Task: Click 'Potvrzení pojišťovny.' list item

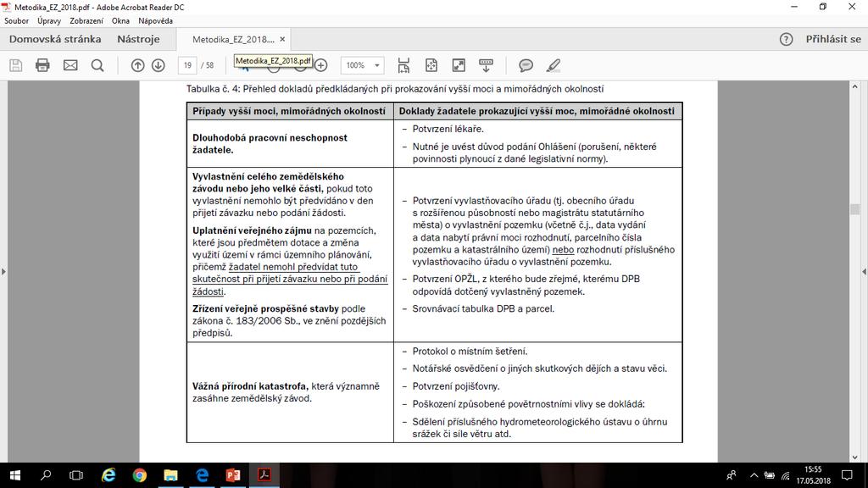Action: pos(456,386)
